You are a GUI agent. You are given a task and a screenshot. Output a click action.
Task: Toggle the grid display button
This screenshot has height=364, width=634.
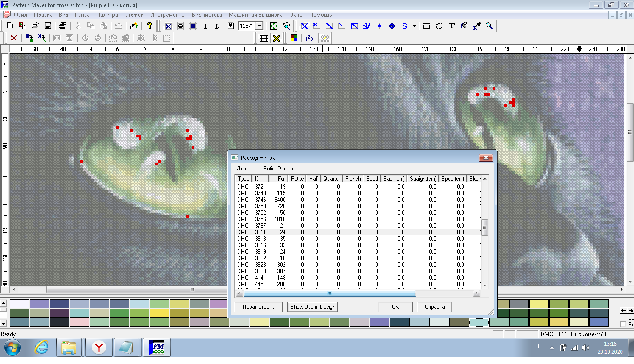pos(264,39)
